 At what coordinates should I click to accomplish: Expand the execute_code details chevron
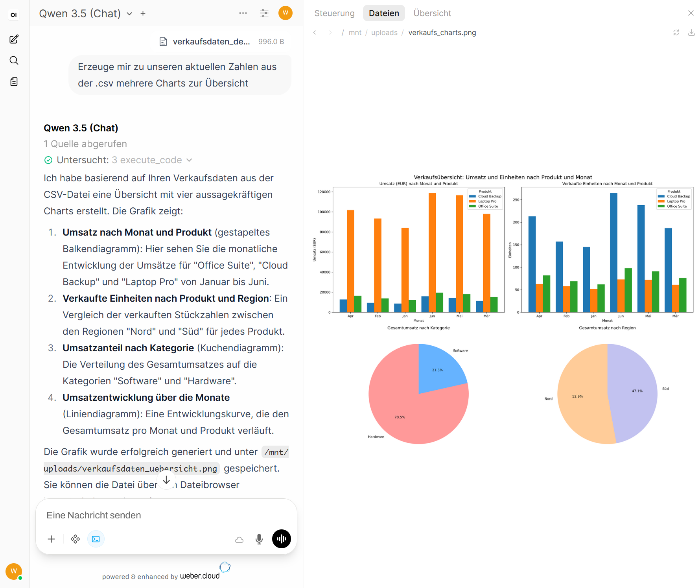coord(189,160)
